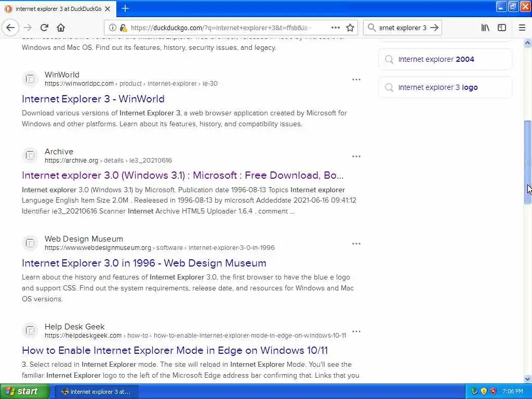Click the helpdeskgeek.com URL breadcrumb
Screen dimensions: 532x399
[195, 335]
